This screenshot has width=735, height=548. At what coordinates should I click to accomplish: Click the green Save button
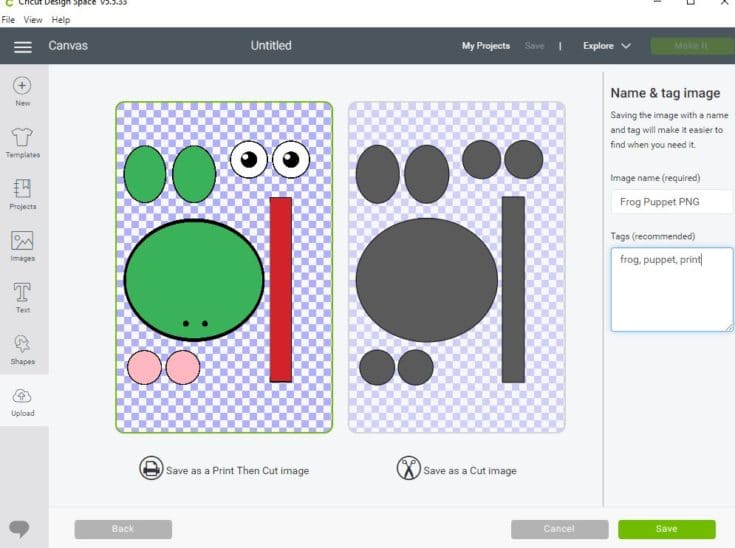(x=666, y=529)
